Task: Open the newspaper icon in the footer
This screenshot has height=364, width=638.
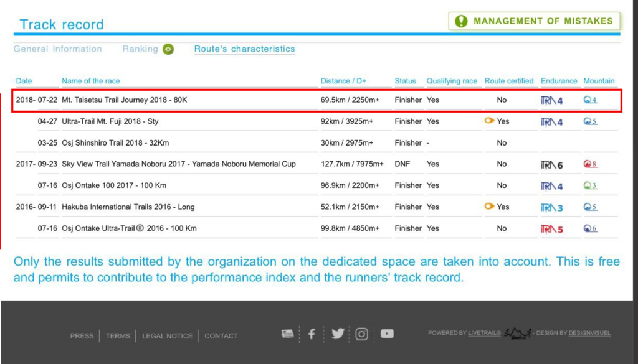Action: (288, 334)
